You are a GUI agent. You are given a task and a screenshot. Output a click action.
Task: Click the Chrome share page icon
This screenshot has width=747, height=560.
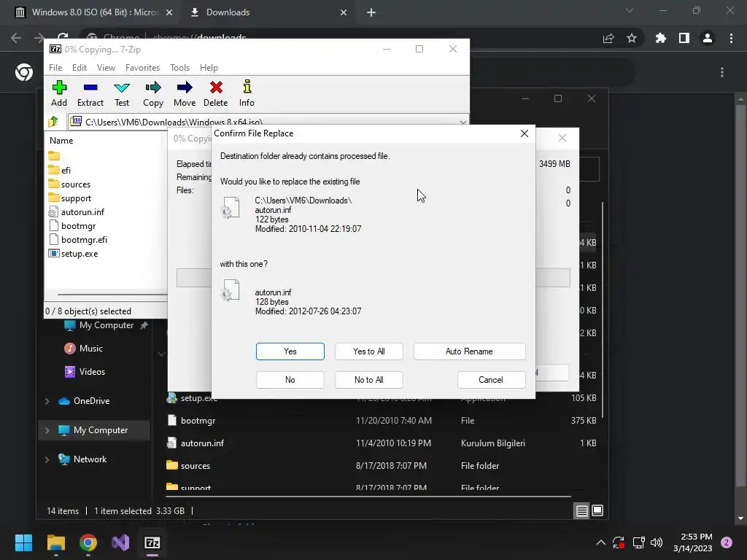tap(608, 38)
